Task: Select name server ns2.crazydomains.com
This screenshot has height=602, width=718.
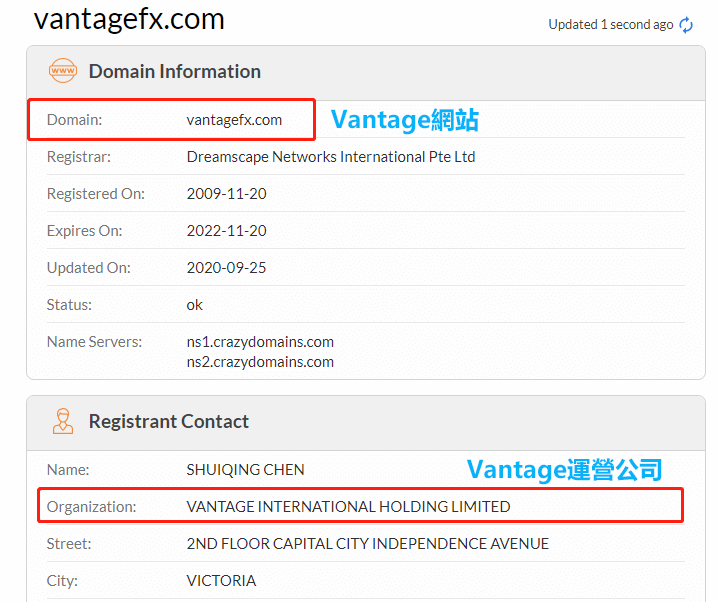Action: pos(260,362)
